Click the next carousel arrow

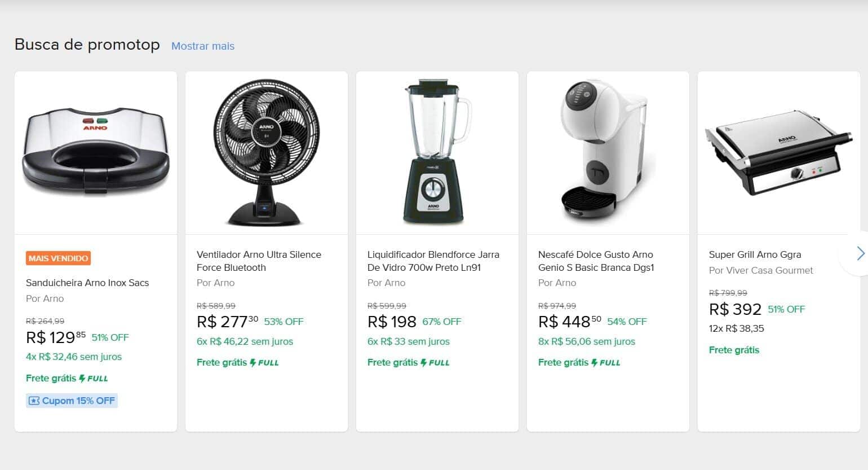tap(859, 253)
